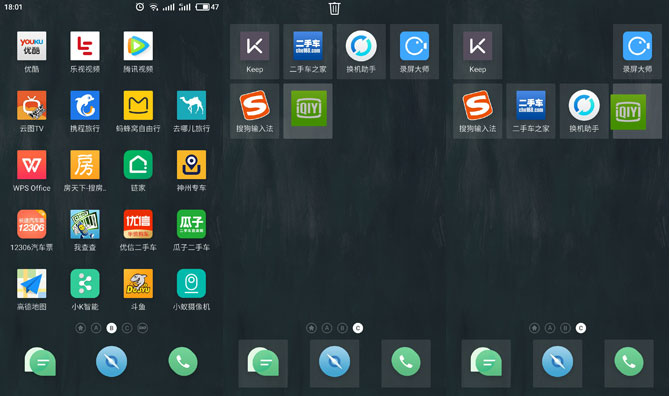Select 二手车之家 on right screen
The width and height of the screenshot is (670, 396).
tap(531, 111)
